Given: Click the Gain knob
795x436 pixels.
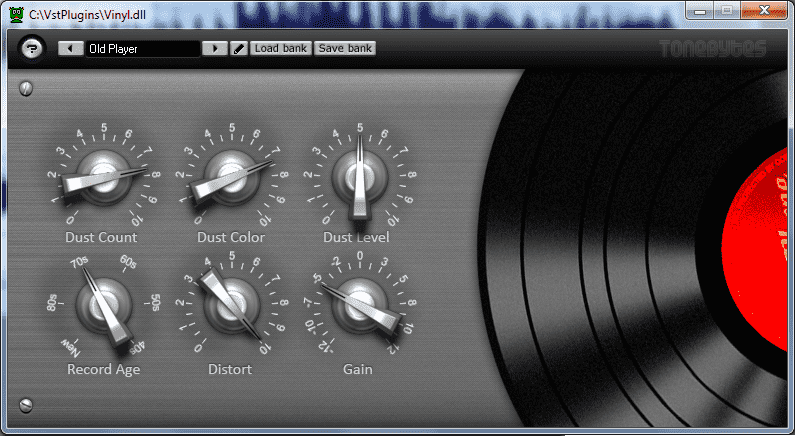Looking at the screenshot, I should pyautogui.click(x=359, y=304).
